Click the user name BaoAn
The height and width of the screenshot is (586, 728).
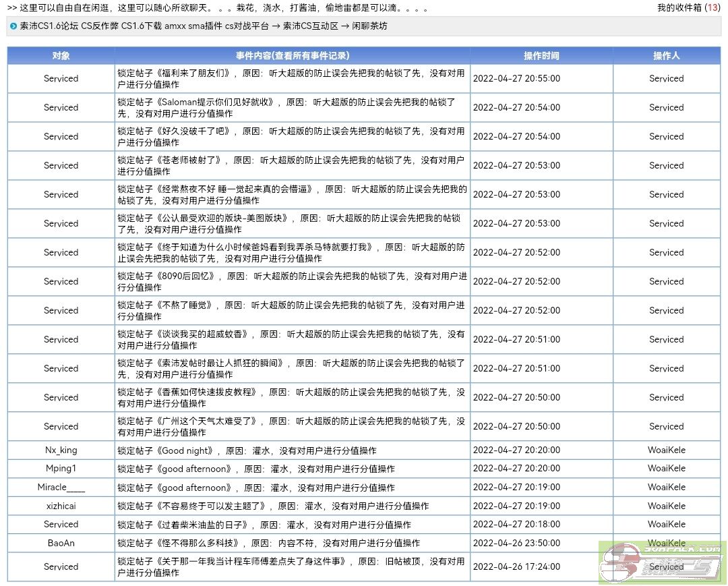point(61,544)
